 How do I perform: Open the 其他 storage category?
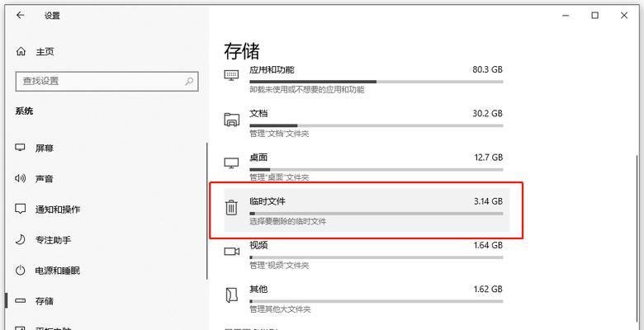[x=258, y=290]
